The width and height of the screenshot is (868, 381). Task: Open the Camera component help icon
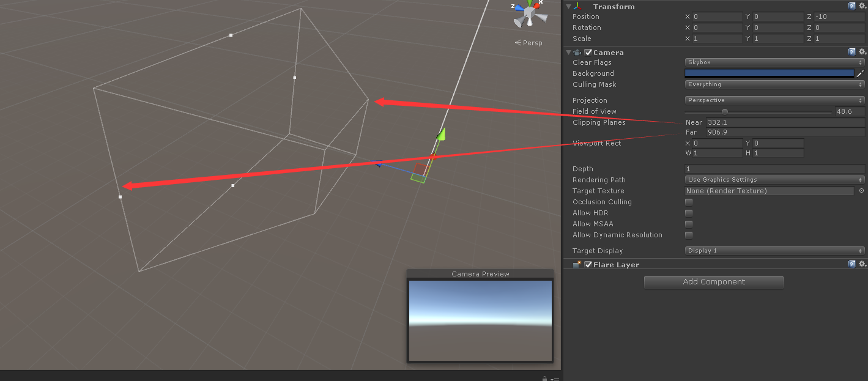coord(852,52)
